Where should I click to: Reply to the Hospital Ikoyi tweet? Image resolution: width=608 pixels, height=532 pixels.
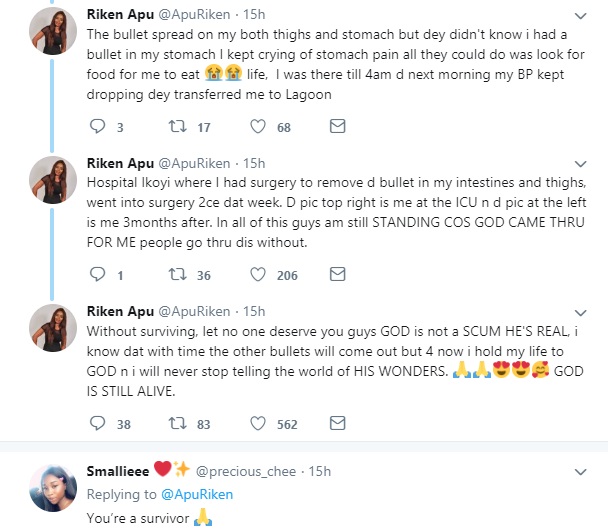pyautogui.click(x=98, y=275)
